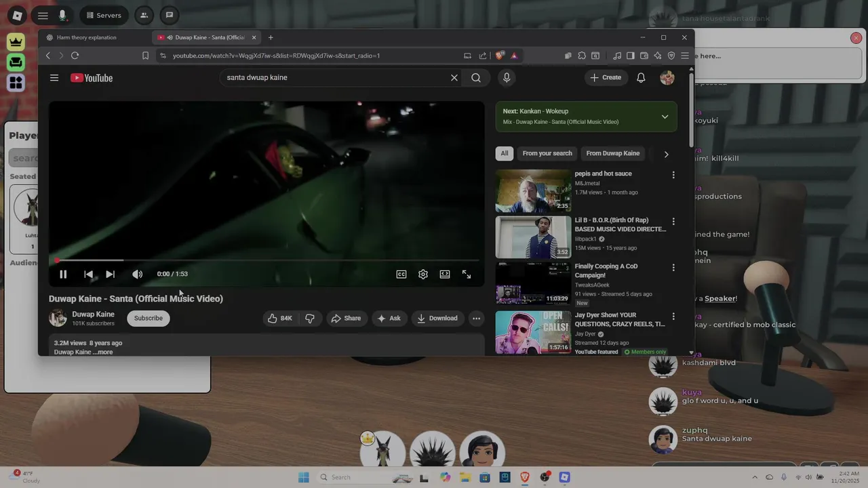
Task: Subscribe to Duwap Kaine channel
Action: coord(149,318)
